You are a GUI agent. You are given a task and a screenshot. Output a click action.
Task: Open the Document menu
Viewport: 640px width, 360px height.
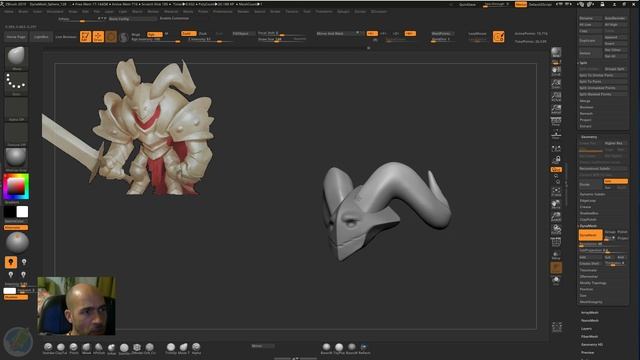[x=55, y=12]
